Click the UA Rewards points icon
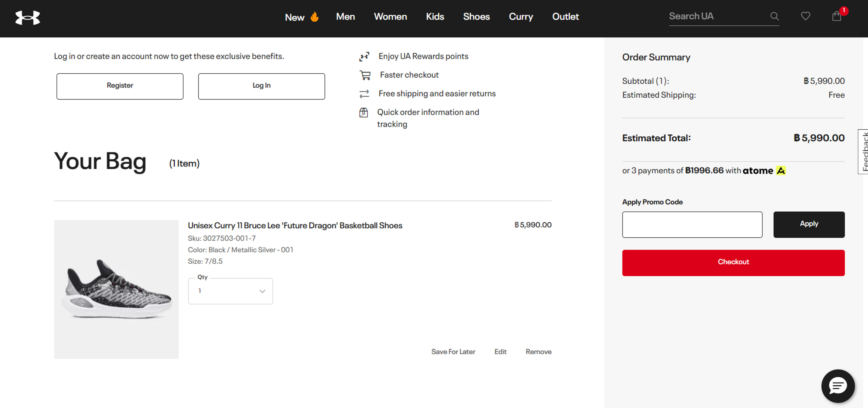Viewport: 868px width, 408px height. [364, 56]
